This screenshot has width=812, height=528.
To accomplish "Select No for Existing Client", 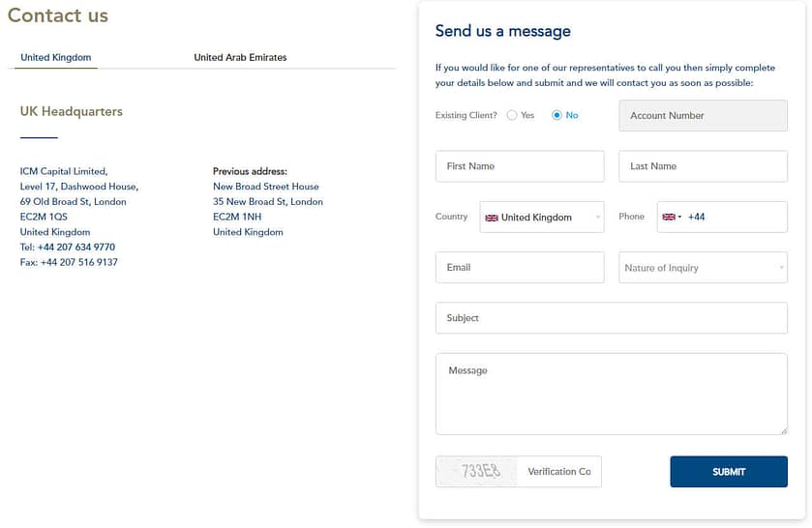I will (556, 115).
